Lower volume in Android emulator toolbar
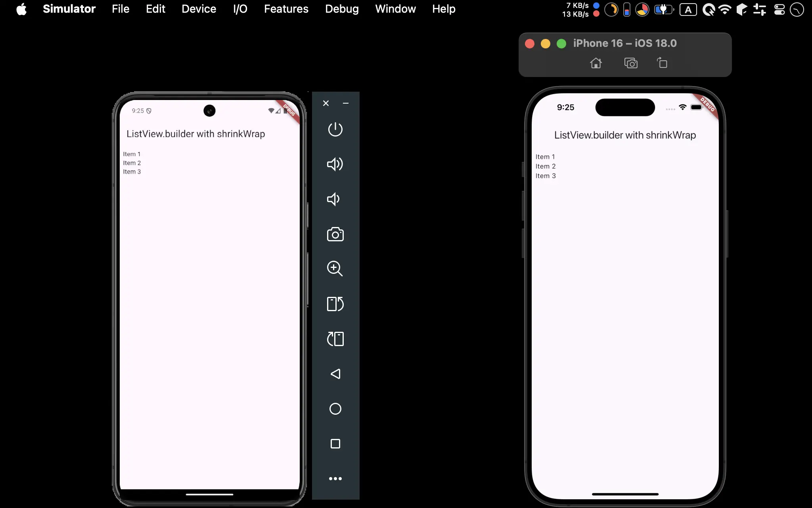The height and width of the screenshot is (508, 812). click(333, 199)
